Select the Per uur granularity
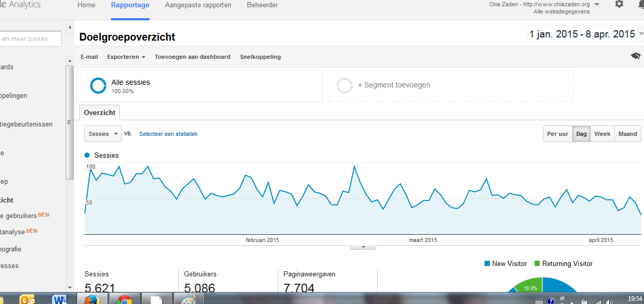The height and width of the screenshot is (304, 644). click(x=558, y=134)
